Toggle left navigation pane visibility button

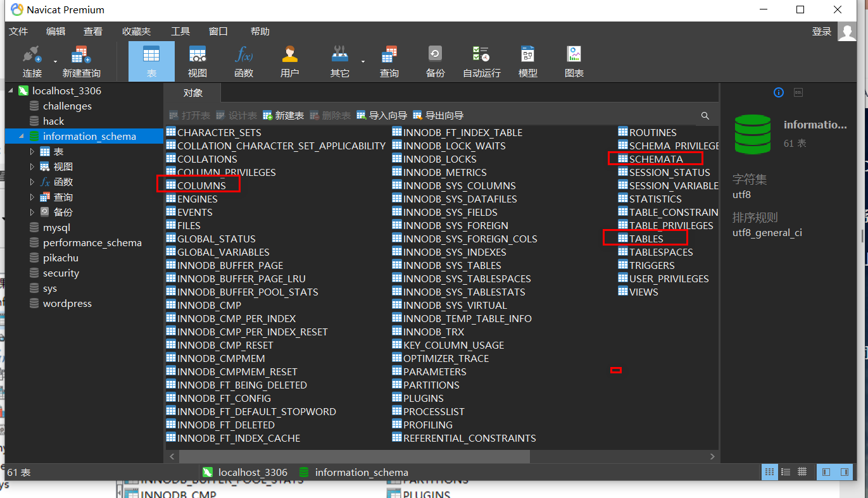pos(826,472)
